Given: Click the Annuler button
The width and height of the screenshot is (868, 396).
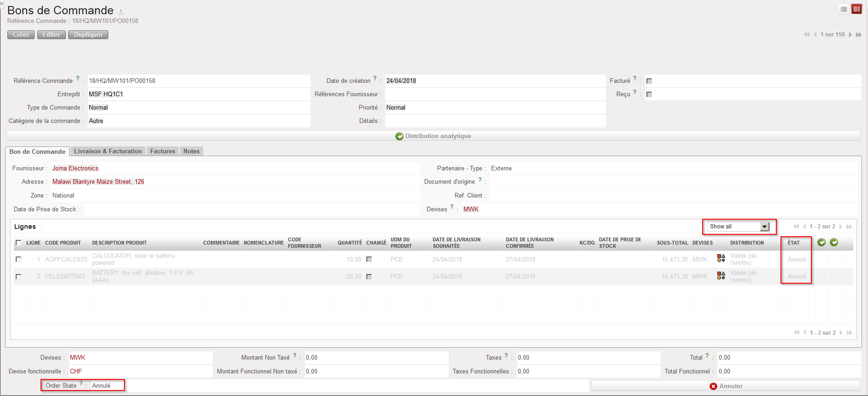Looking at the screenshot, I should (x=726, y=386).
